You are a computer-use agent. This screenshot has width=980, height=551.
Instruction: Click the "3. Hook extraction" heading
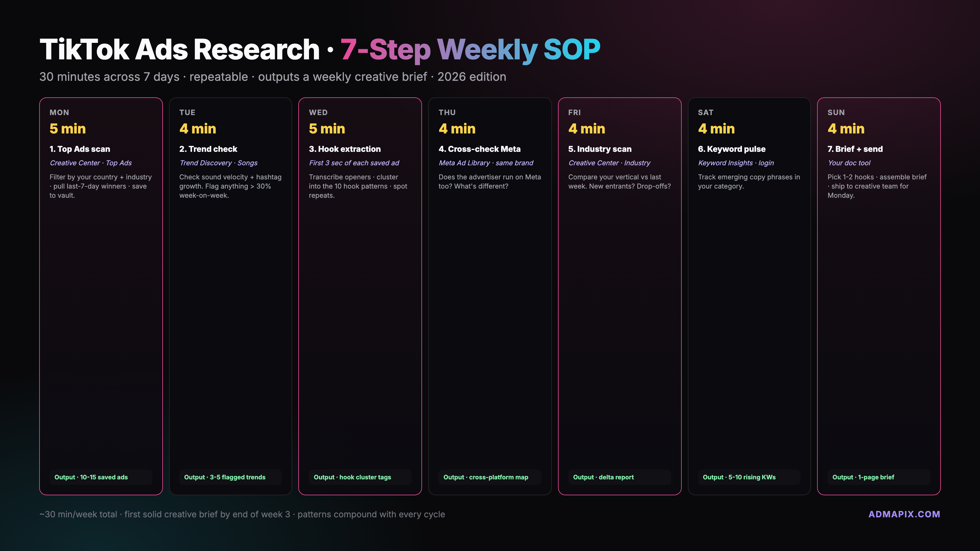coord(345,149)
